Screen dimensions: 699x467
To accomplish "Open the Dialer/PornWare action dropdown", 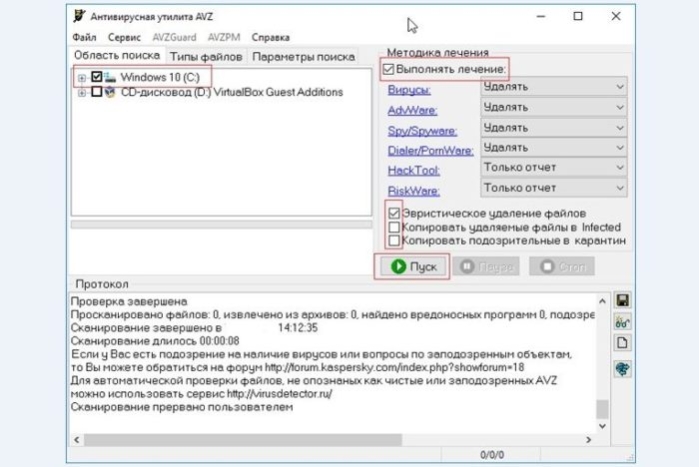I will pos(554,147).
